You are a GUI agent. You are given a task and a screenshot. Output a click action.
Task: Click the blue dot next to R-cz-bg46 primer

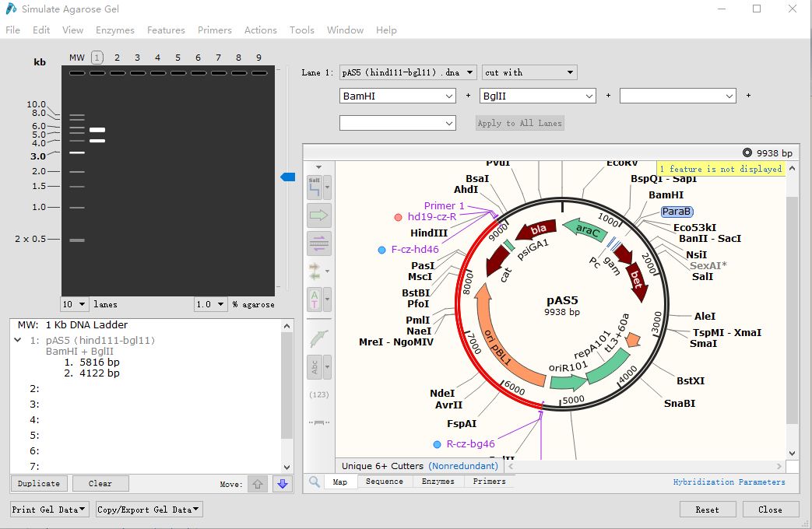pos(437,445)
